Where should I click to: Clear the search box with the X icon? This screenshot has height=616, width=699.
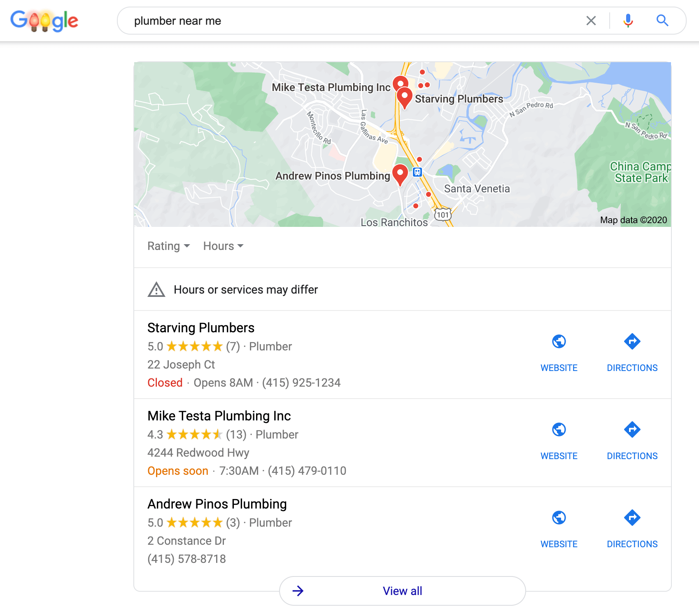point(591,21)
